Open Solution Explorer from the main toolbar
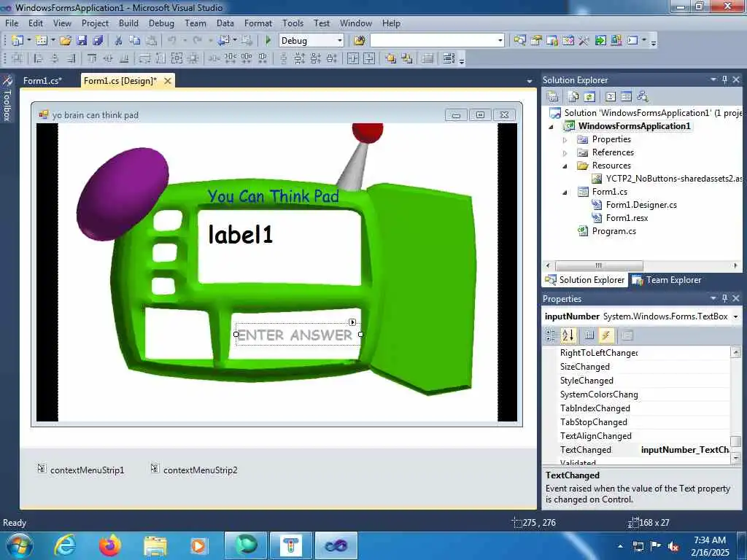Image resolution: width=747 pixels, height=560 pixels. (x=519, y=41)
